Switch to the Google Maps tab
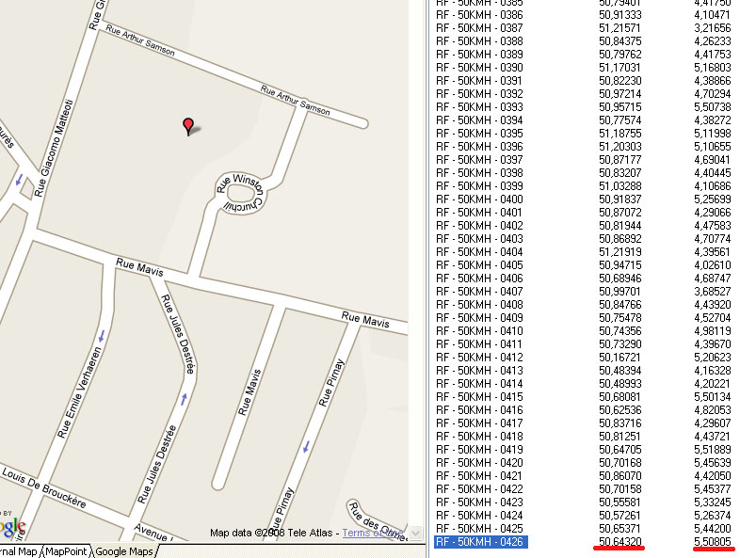756x558 pixels. tap(123, 551)
